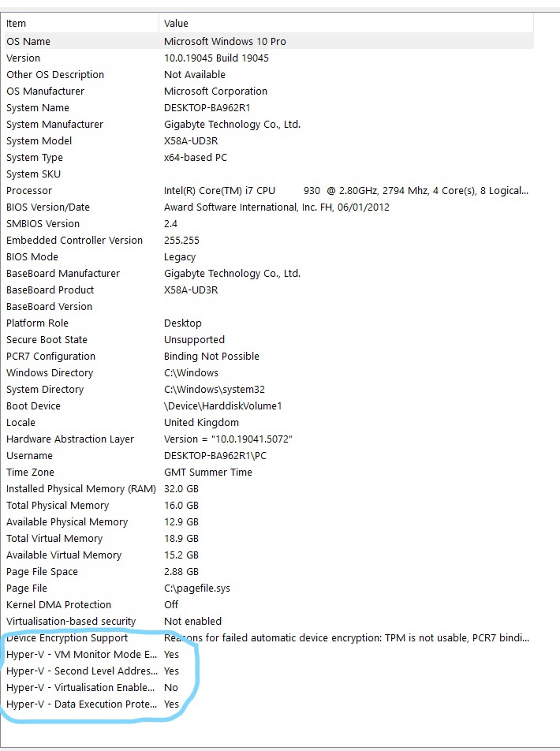Select the Page File Space row

[269, 571]
